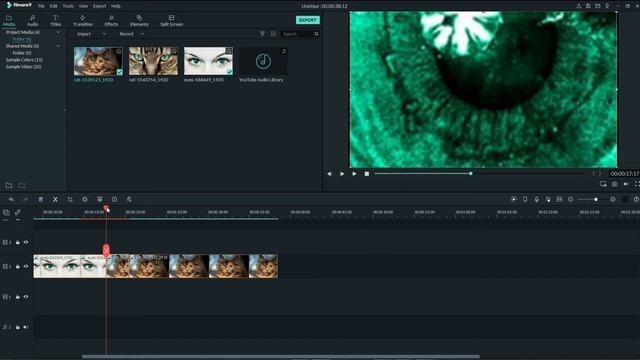The width and height of the screenshot is (640, 360).
Task: Click the Add track manager icon
Action: [x=6, y=212]
